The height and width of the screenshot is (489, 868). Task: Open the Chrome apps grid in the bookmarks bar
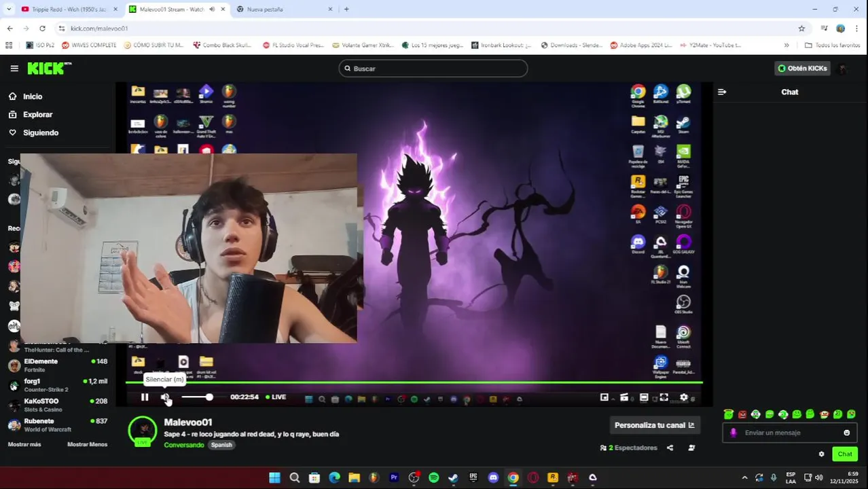pyautogui.click(x=9, y=46)
